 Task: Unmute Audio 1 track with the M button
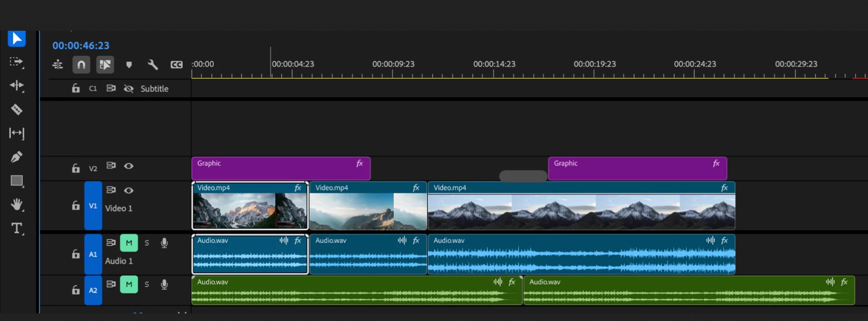point(129,243)
